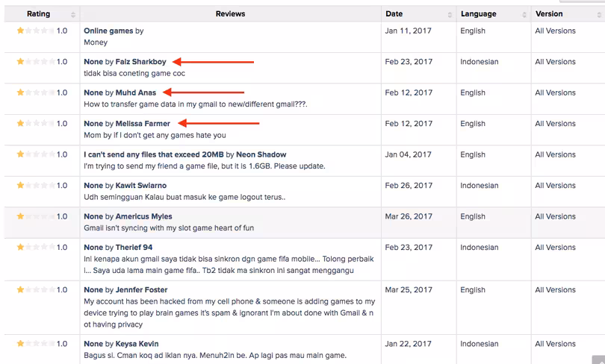The image size is (605, 364).
Task: Open reviewer Faiz Sharkboy's name
Action: (141, 62)
